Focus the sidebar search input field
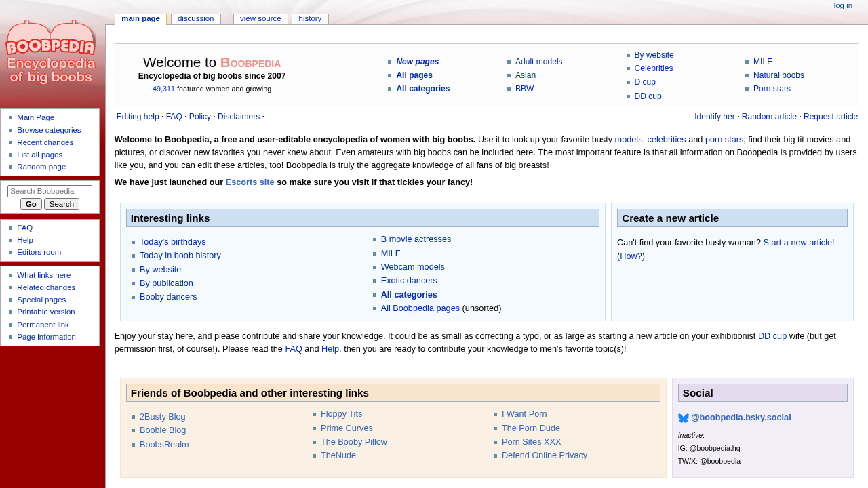 pos(50,191)
